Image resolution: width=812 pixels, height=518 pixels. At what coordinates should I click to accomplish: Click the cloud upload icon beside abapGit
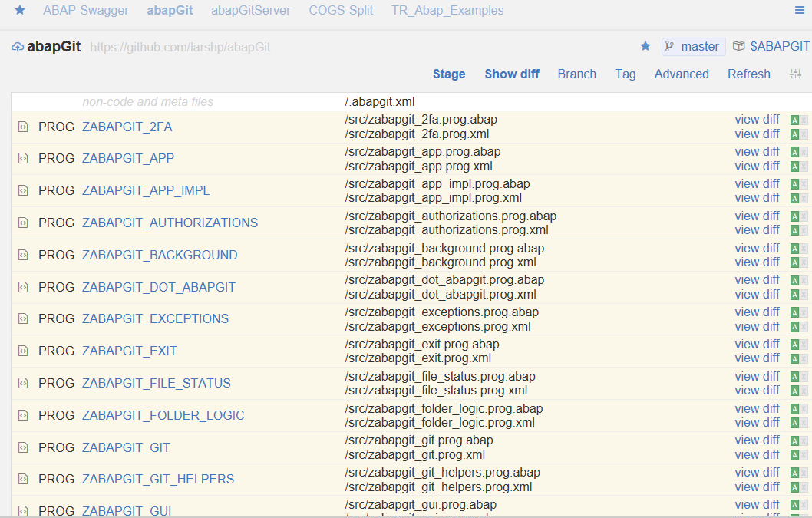(18, 47)
